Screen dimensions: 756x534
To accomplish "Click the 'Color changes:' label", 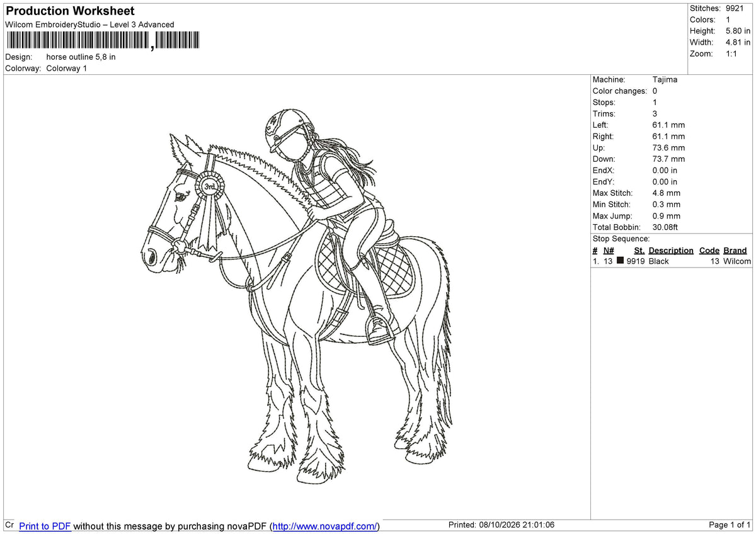I will pos(620,91).
